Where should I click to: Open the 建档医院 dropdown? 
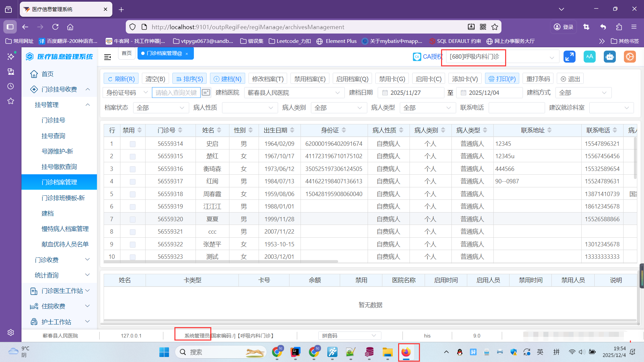coord(294,93)
